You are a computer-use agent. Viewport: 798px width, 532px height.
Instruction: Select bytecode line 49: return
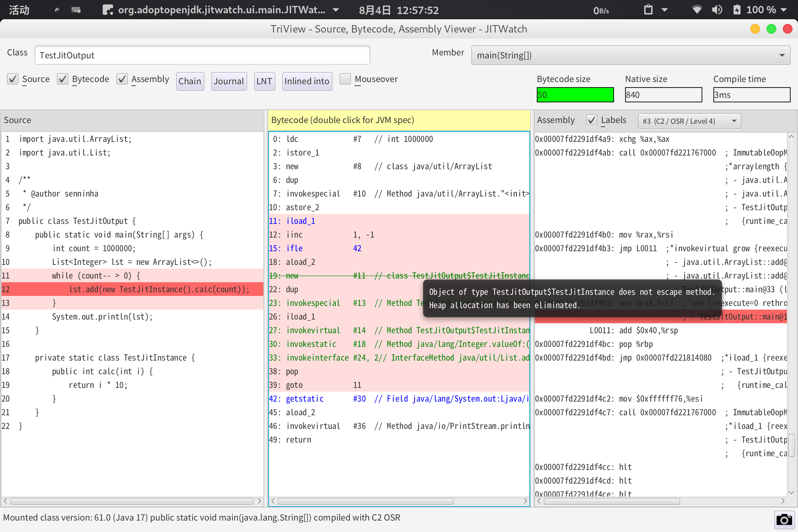click(399, 440)
